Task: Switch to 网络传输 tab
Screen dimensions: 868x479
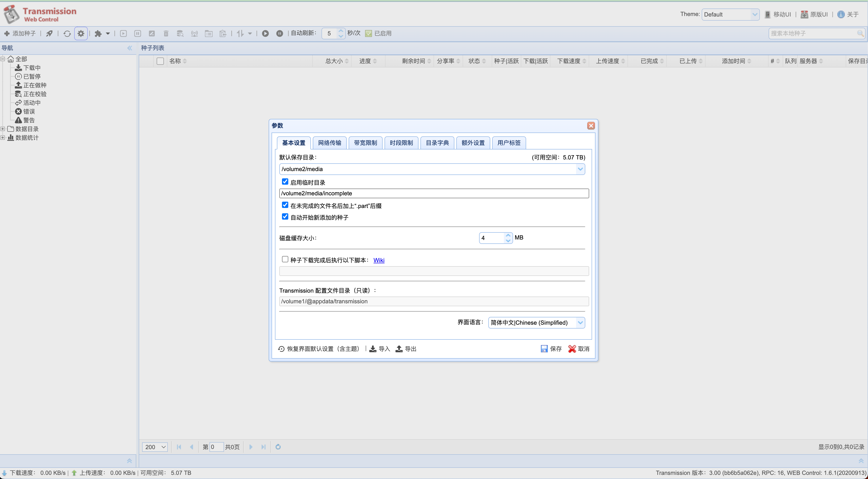Action: (330, 143)
